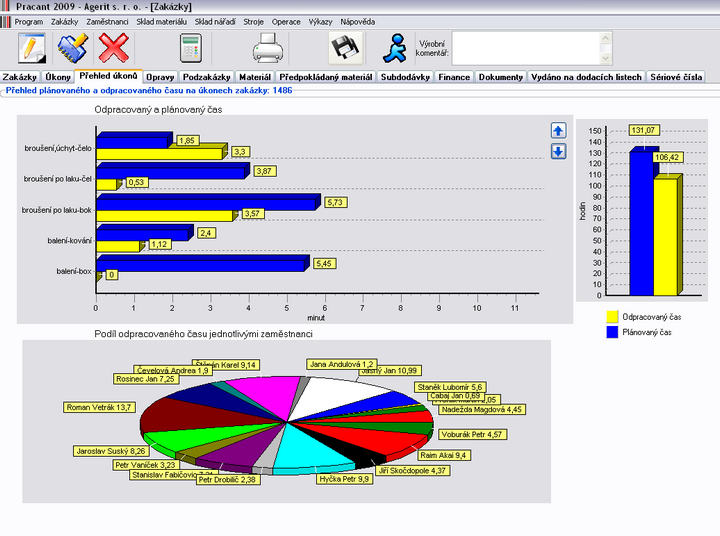Click the blue Plánovaný čas legend swatch
The width and height of the screenshot is (720, 536).
click(x=612, y=332)
